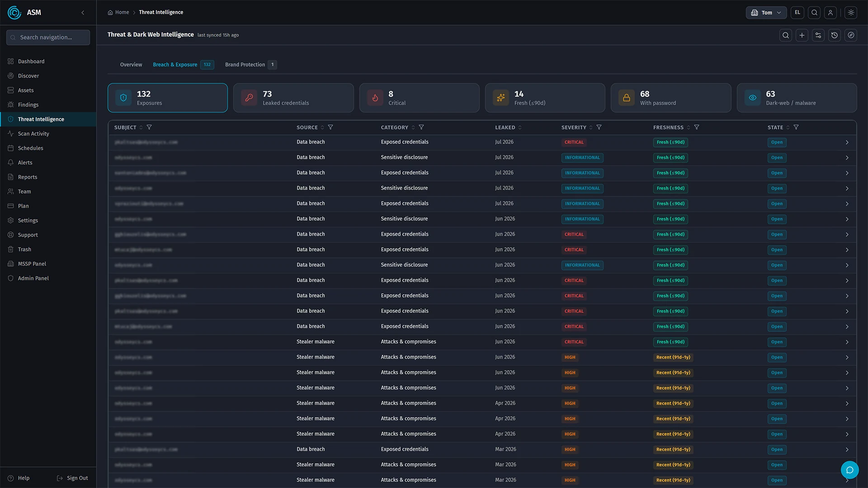The image size is (868, 488).
Task: Switch to the Brand Protection tab
Action: point(251,65)
